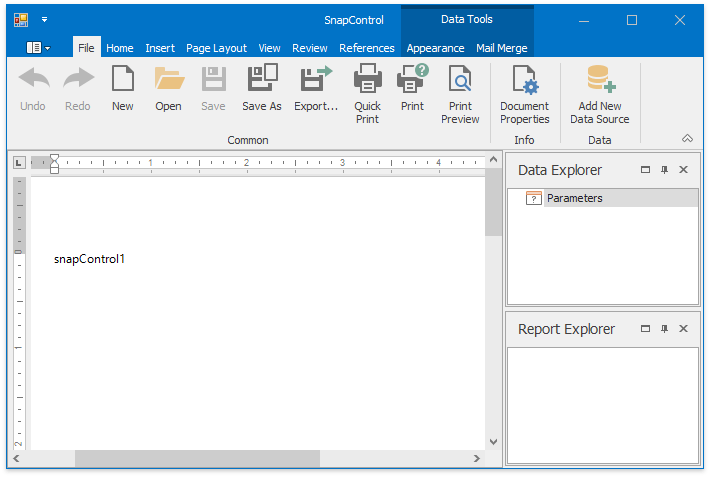The width and height of the screenshot is (710, 477).
Task: Pin the Data Explorer panel
Action: pyautogui.click(x=664, y=170)
